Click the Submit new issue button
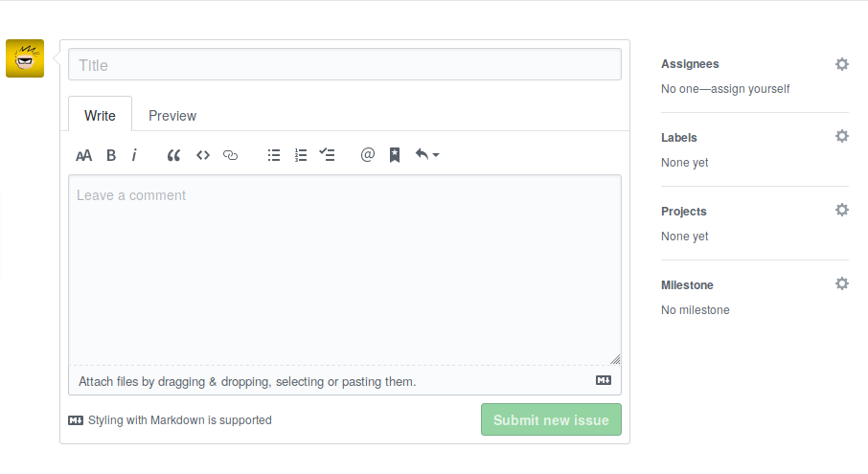Screen dimensions: 868x474 [x=551, y=420]
